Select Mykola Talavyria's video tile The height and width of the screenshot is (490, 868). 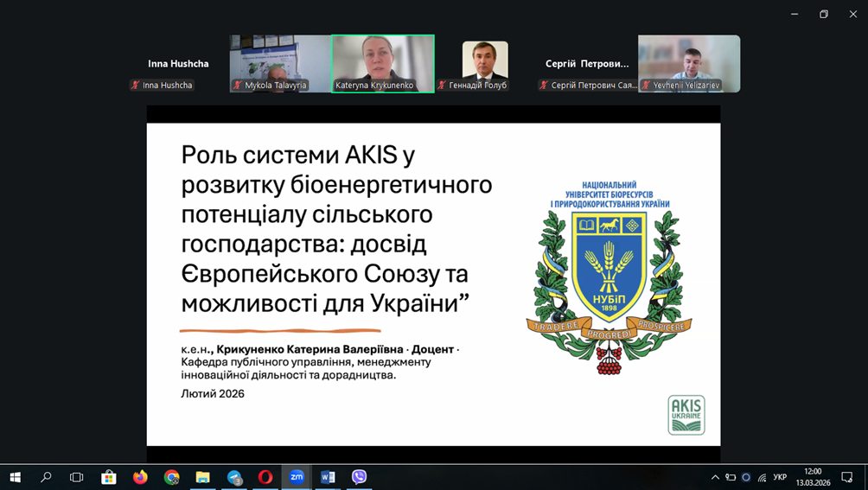pyautogui.click(x=280, y=63)
